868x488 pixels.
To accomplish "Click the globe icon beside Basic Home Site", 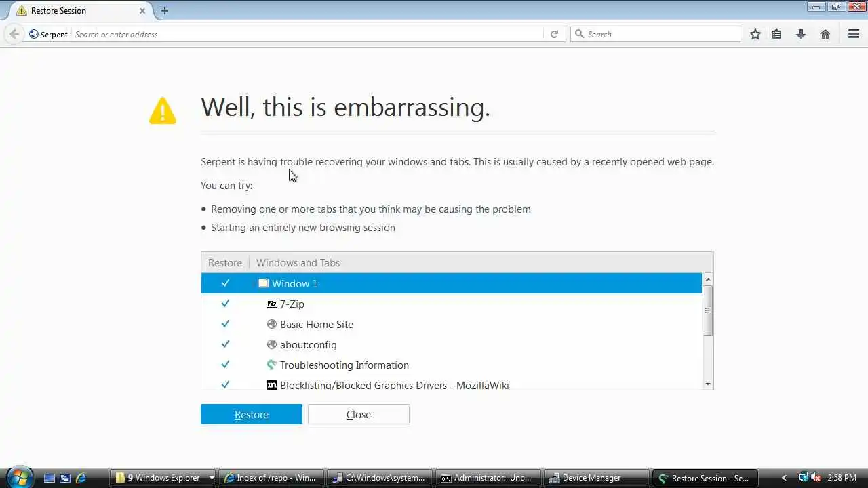I will [272, 324].
